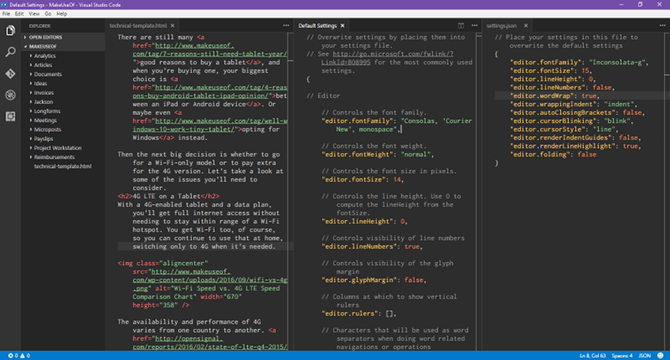The height and width of the screenshot is (360, 670).
Task: Click errors and warnings count in status bar
Action: pos(19,355)
